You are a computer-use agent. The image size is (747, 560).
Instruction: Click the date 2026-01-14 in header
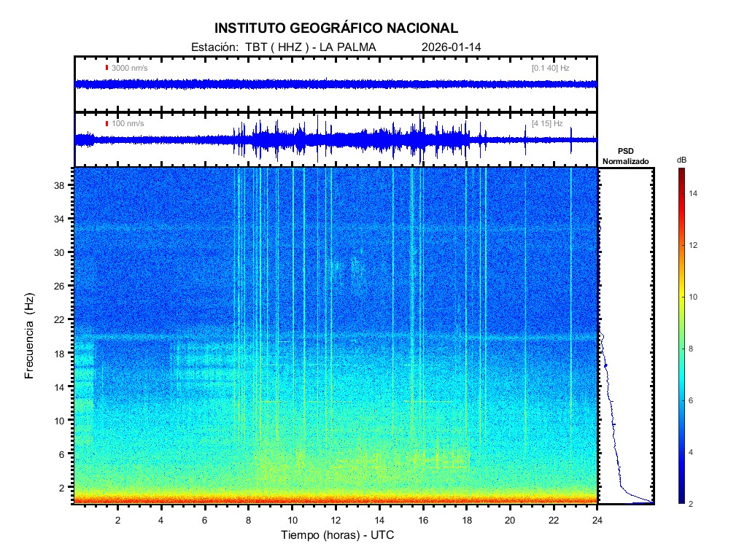(x=451, y=47)
